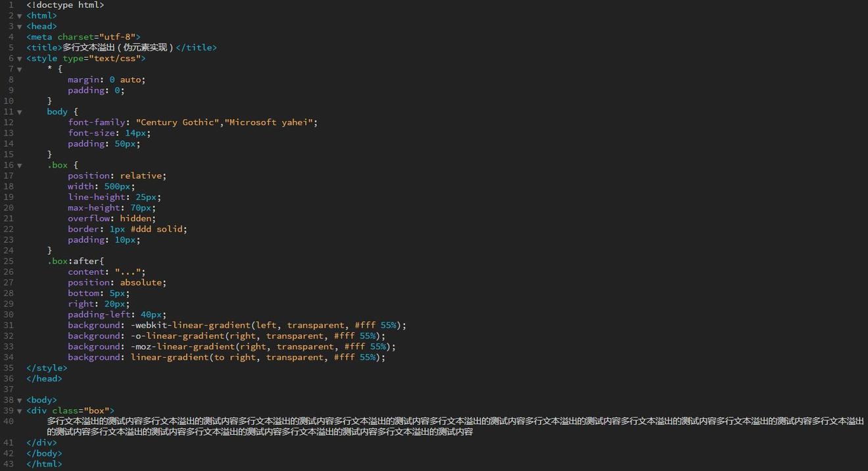Click the .box:after selector
868x471 pixels.
75,261
